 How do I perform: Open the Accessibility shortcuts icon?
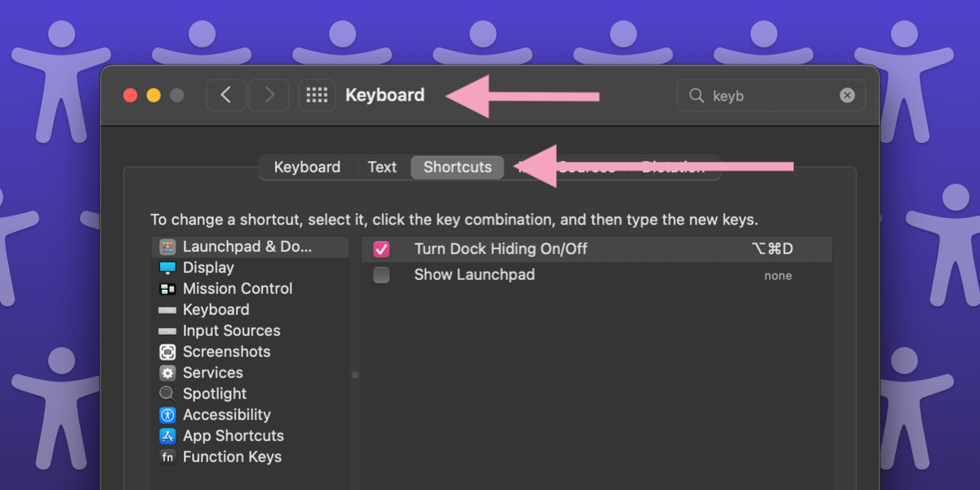point(167,415)
